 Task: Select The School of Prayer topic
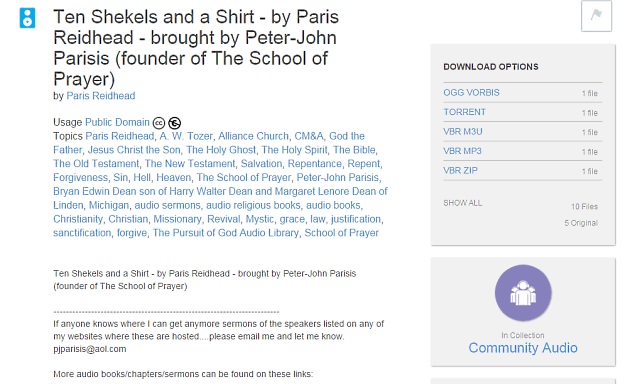click(x=244, y=178)
